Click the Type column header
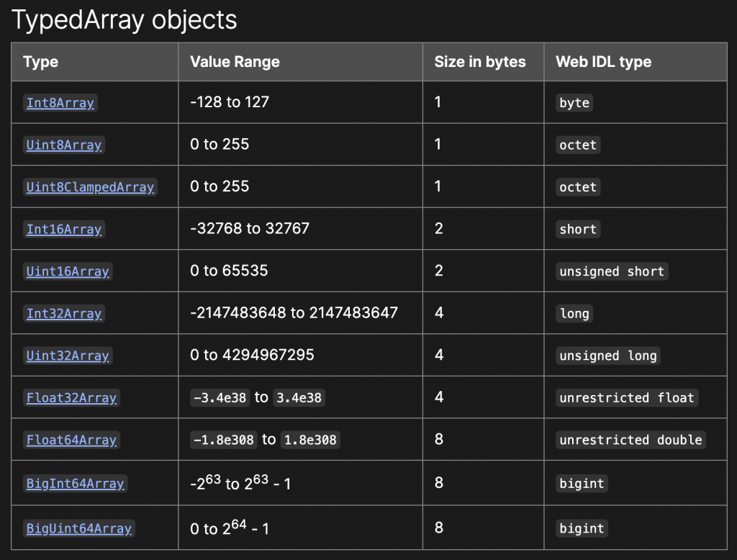The image size is (737, 560). tap(41, 62)
